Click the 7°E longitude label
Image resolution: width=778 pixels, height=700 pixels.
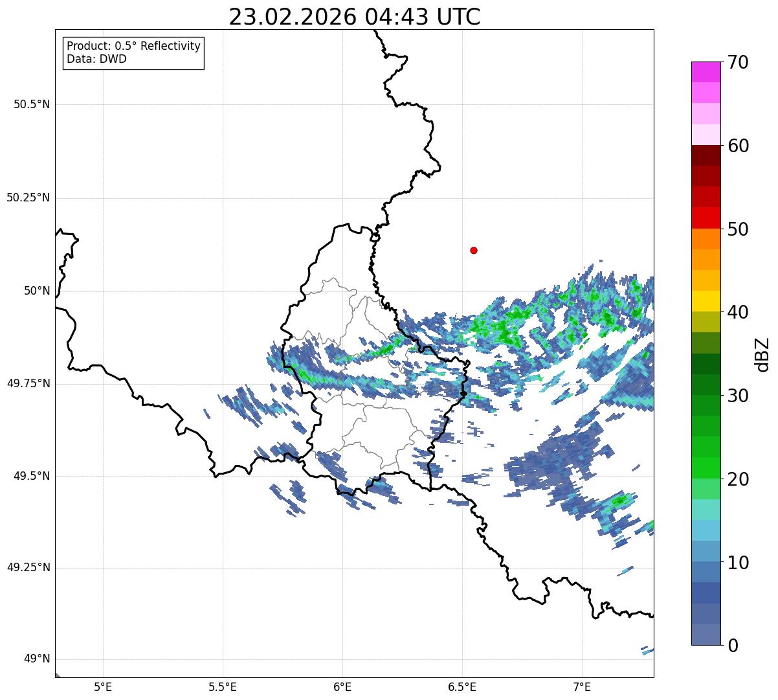pyautogui.click(x=582, y=686)
